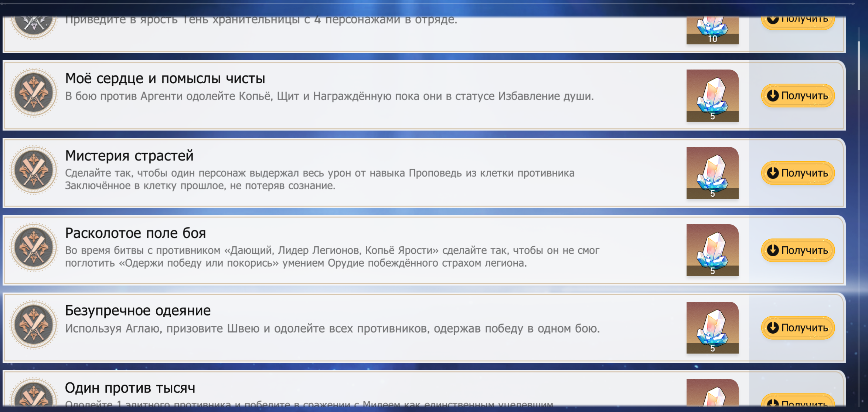This screenshot has width=868, height=412.
Task: Select the Мистерия страстей achievement title
Action: tap(129, 156)
